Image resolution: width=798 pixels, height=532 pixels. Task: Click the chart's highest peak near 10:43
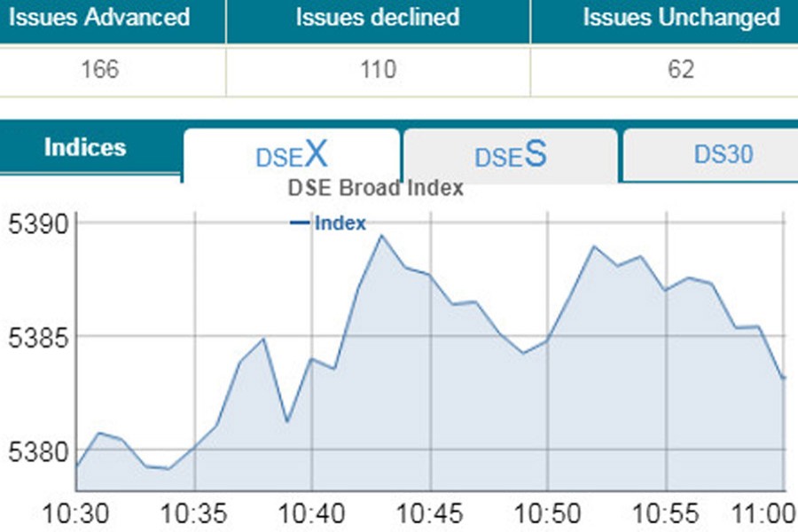(x=382, y=236)
